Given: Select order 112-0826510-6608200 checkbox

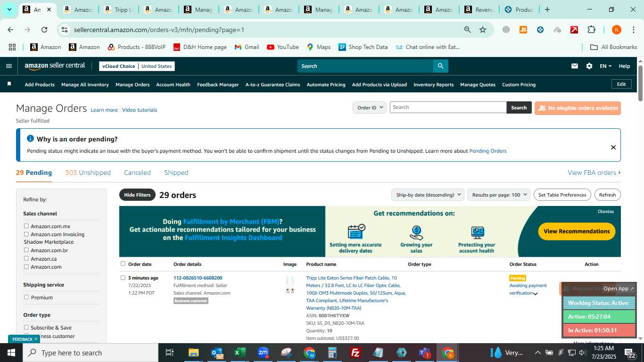Looking at the screenshot, I should pyautogui.click(x=123, y=278).
